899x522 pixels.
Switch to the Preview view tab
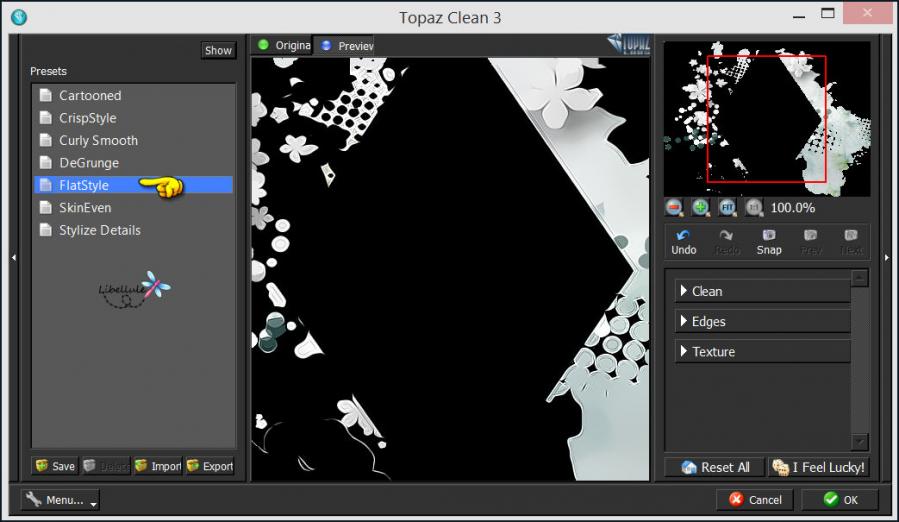tap(346, 45)
